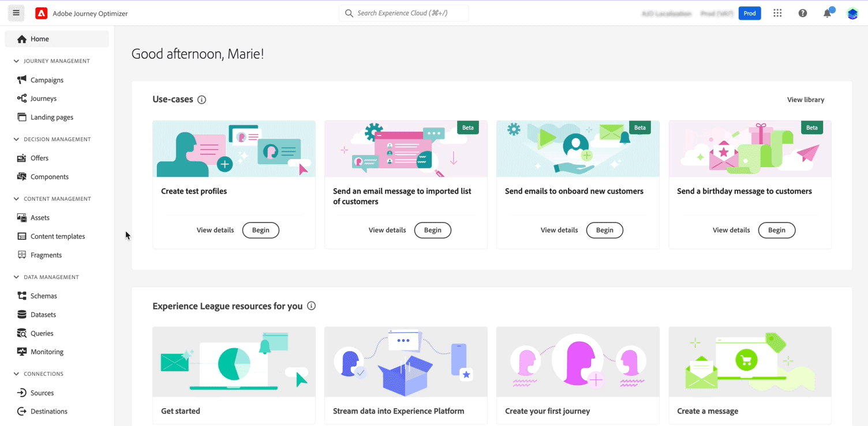This screenshot has width=868, height=426.
Task: Click the Sources arrow icon
Action: click(x=22, y=393)
